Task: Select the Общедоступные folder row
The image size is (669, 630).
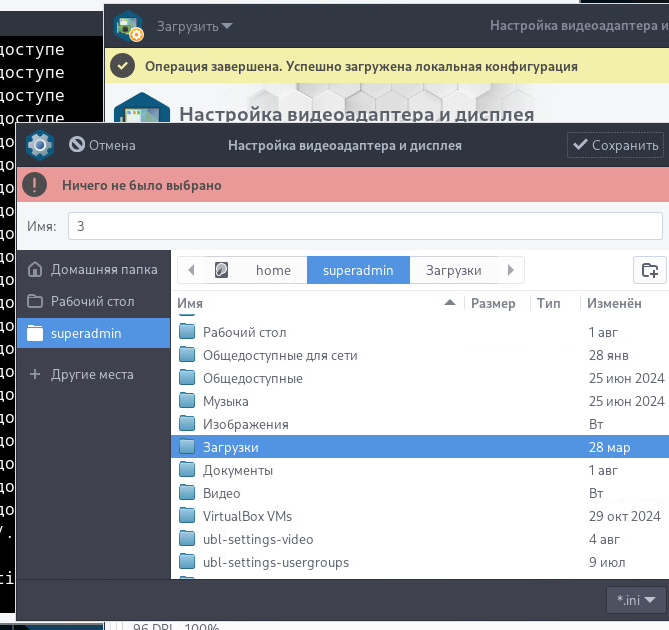Action: click(x=420, y=378)
